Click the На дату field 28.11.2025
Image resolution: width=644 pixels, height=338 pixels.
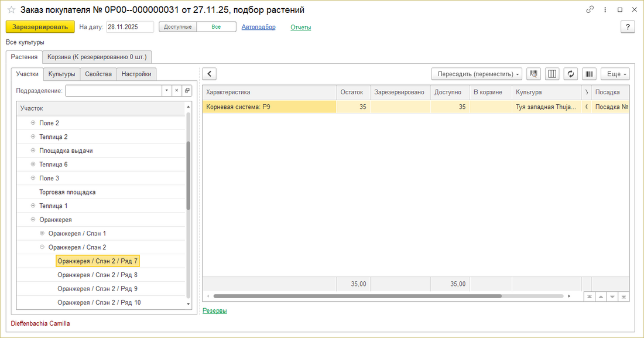130,27
